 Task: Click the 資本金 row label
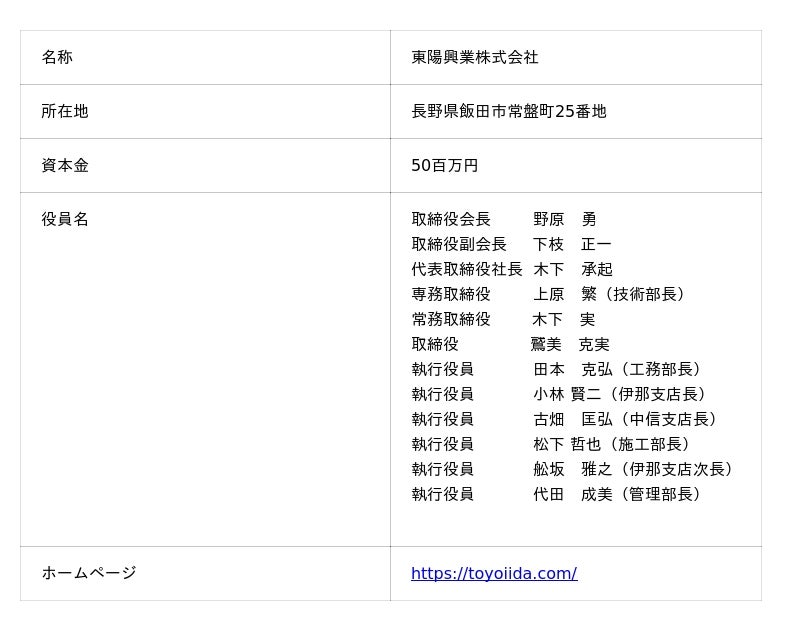[x=65, y=165]
